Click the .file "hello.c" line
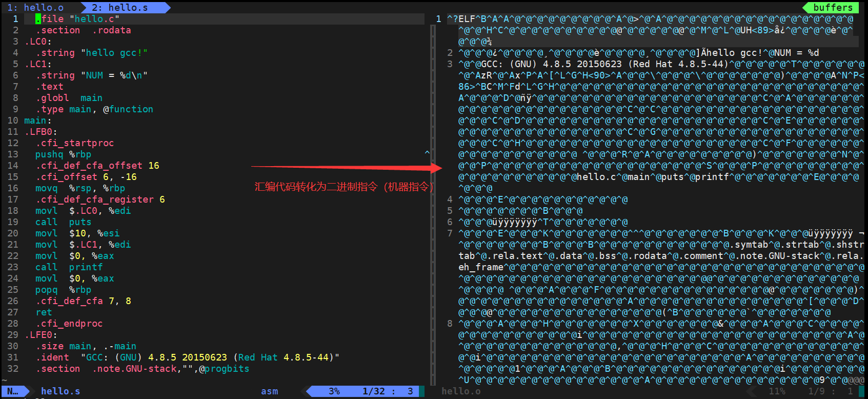Image resolution: width=868 pixels, height=399 pixels. [x=77, y=19]
